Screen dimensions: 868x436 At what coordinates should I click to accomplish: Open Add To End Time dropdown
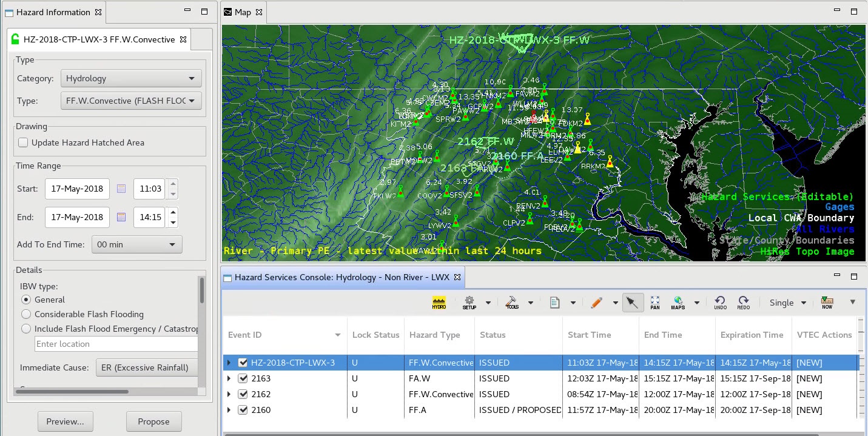point(136,244)
